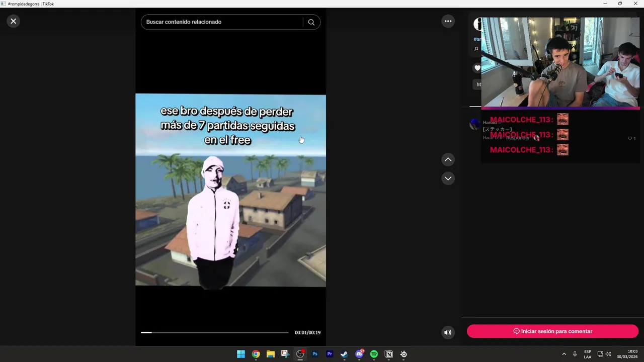This screenshot has height=362, width=644.
Task: Open the three-dots more options menu
Action: click(x=448, y=21)
